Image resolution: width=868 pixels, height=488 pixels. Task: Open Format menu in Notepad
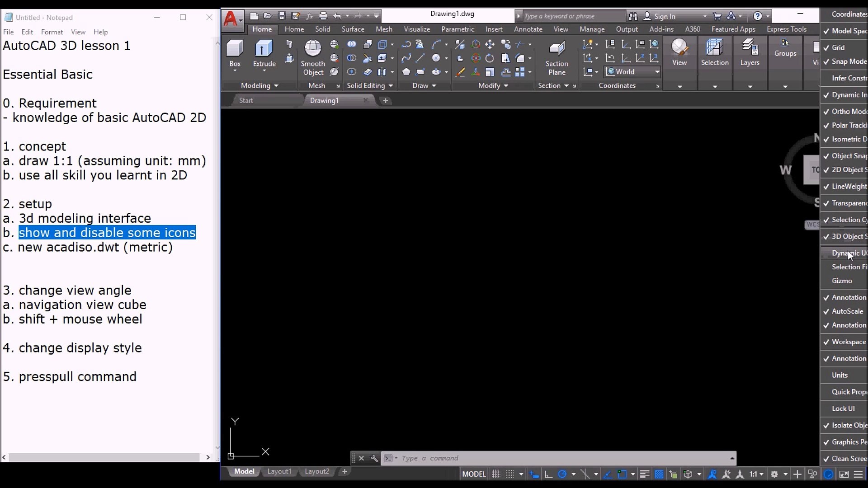[x=52, y=32]
